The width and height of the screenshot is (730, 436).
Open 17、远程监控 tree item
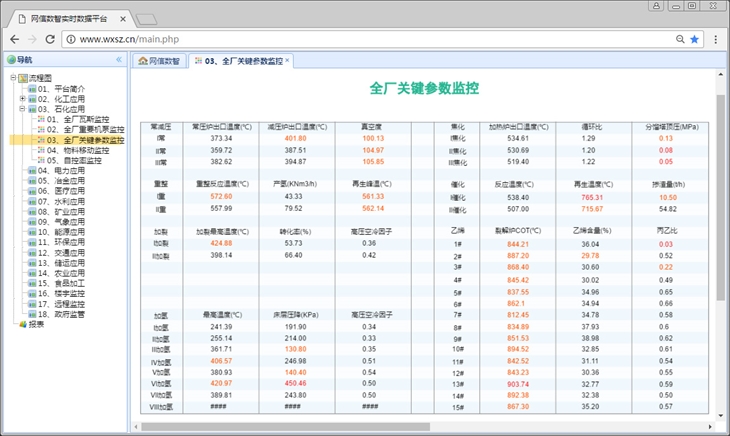pos(61,304)
